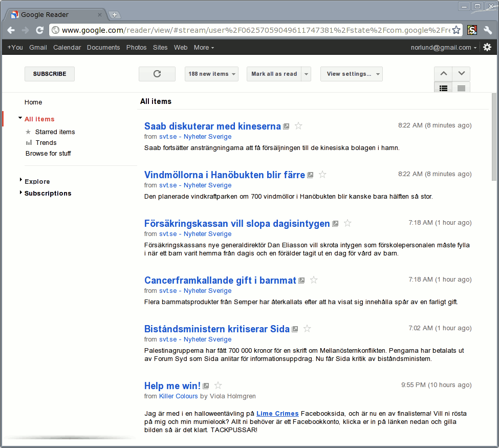
Task: Switch to list view
Action: (462, 88)
